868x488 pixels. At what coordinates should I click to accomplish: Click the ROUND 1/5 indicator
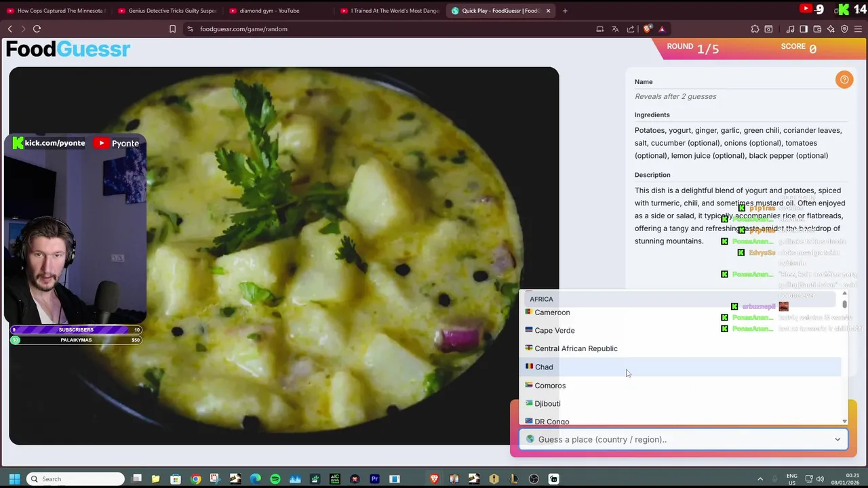pos(692,48)
